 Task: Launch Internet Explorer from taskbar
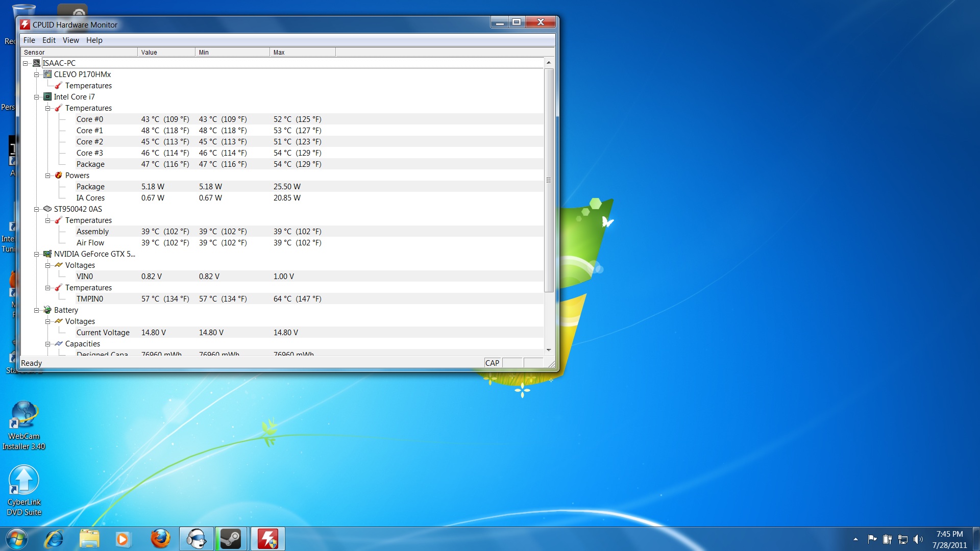pos(54,539)
